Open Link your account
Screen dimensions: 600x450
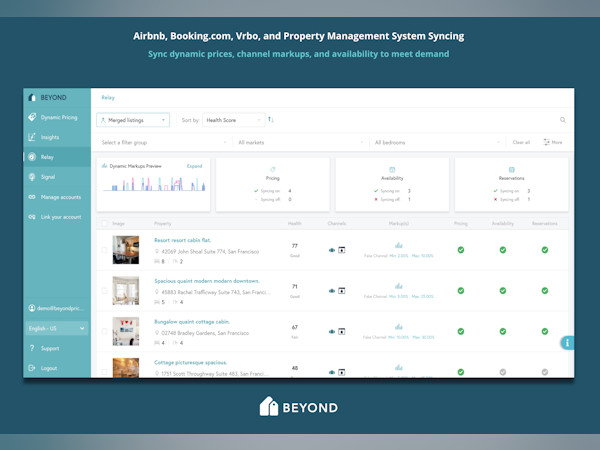click(55, 217)
